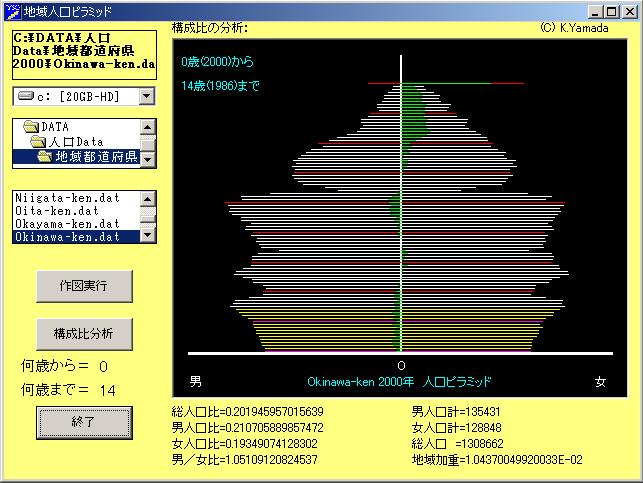Select the 地域都道府県 folder row
This screenshot has height=483, width=643.
click(77, 157)
